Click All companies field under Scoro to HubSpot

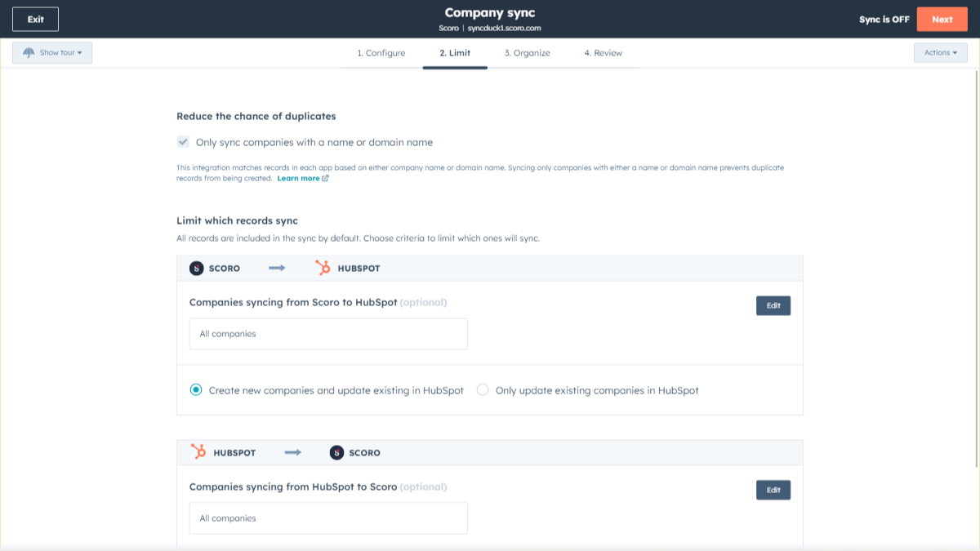(328, 334)
